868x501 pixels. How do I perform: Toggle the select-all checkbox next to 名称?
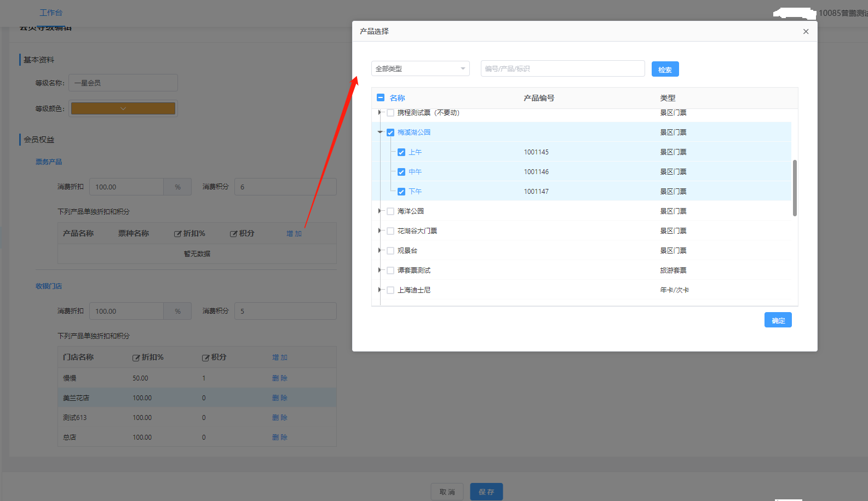click(381, 98)
